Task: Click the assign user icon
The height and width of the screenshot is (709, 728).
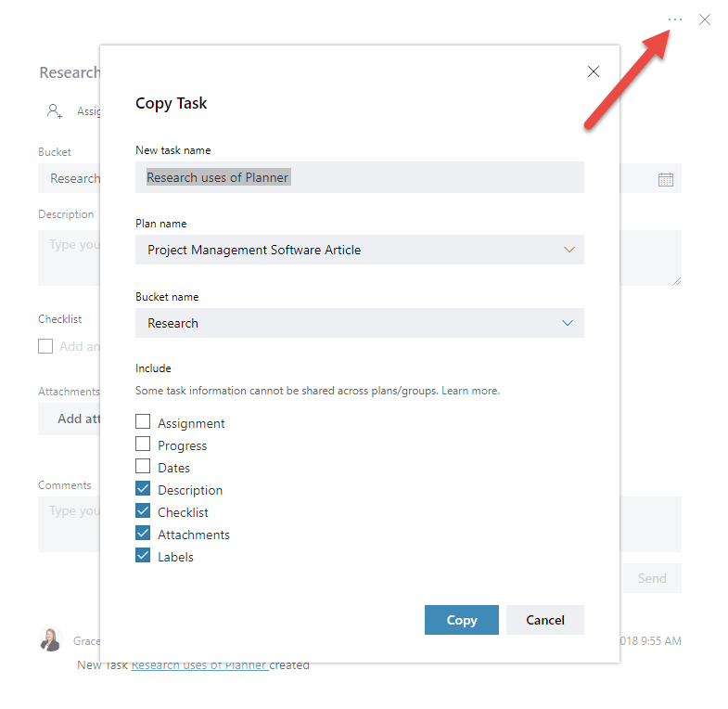Action: 55,111
